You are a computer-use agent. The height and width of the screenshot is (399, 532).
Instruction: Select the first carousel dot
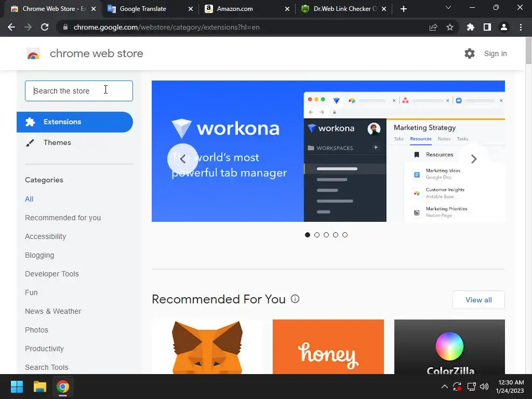(x=308, y=235)
